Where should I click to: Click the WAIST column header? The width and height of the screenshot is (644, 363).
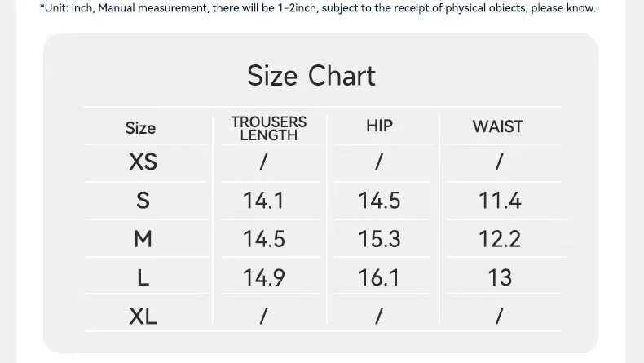(x=498, y=126)
